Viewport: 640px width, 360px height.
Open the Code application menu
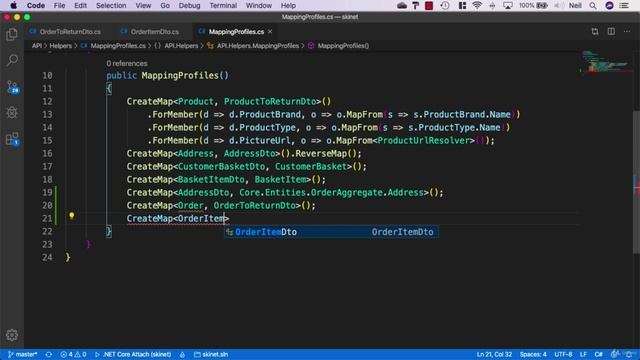(x=36, y=5)
